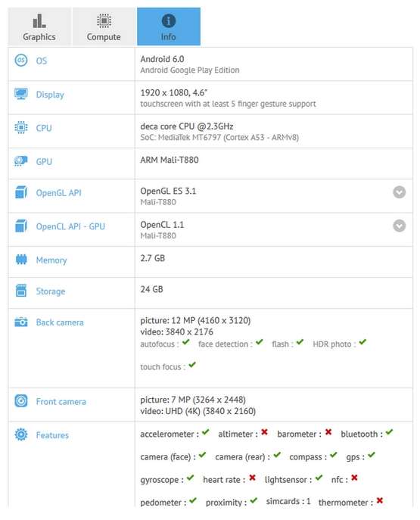
Task: Switch to the Graphics tab
Action: pos(39,26)
